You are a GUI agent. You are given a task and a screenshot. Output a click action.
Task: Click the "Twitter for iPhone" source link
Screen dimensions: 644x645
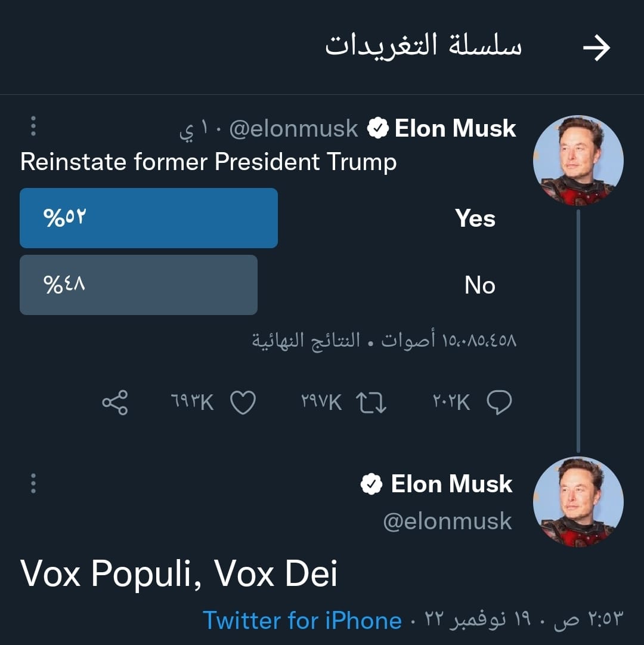point(302,621)
